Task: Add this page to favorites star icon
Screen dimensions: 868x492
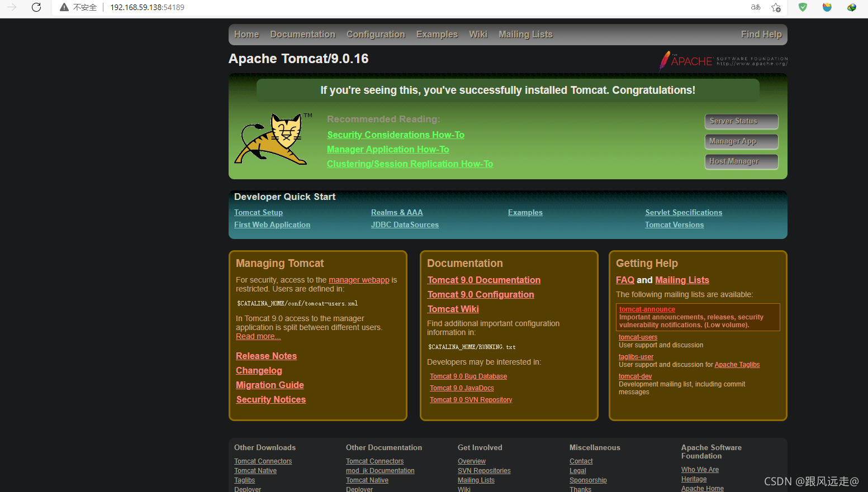Action: click(776, 7)
